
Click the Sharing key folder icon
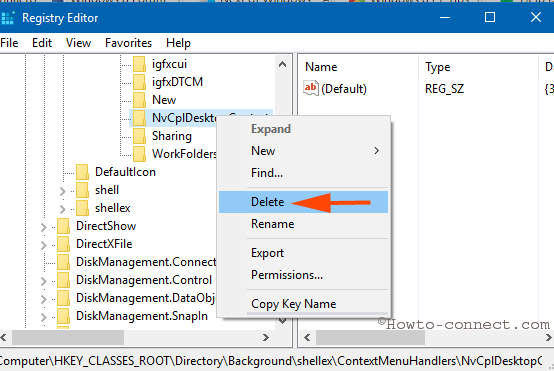pyautogui.click(x=139, y=136)
